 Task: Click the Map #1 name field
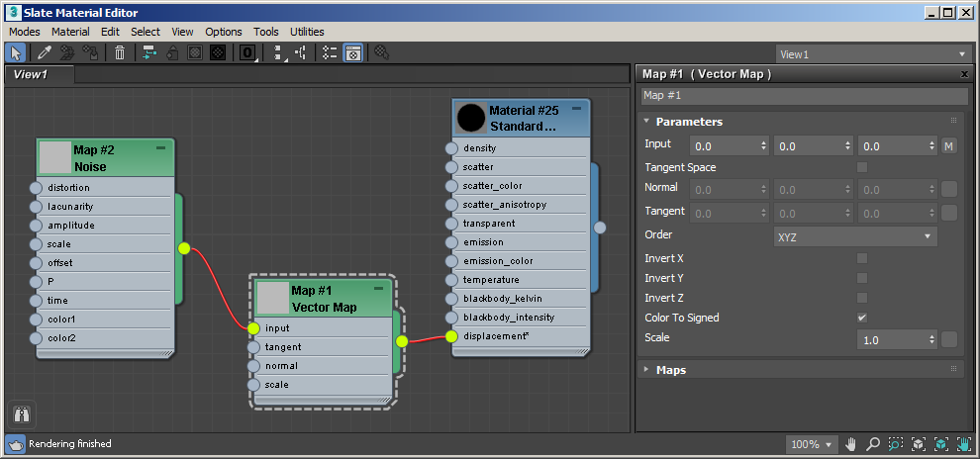click(805, 96)
